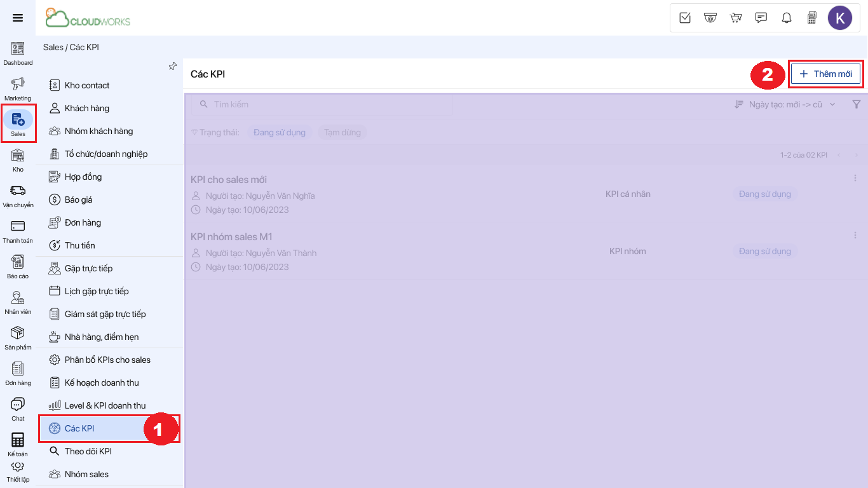This screenshot has width=868, height=488.
Task: Open options menu for KPI cho sales mới
Action: 855,179
